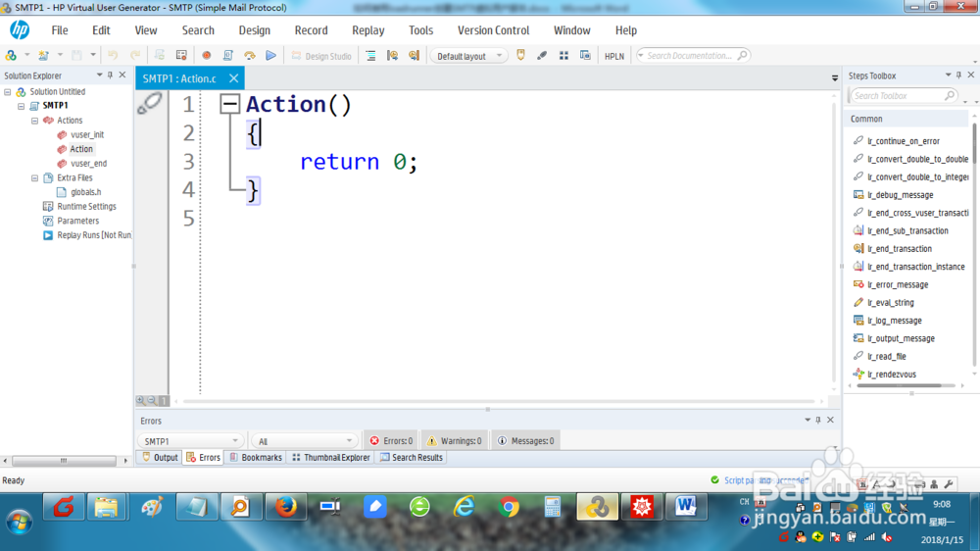Click the Search Toolbox input field

point(903,96)
